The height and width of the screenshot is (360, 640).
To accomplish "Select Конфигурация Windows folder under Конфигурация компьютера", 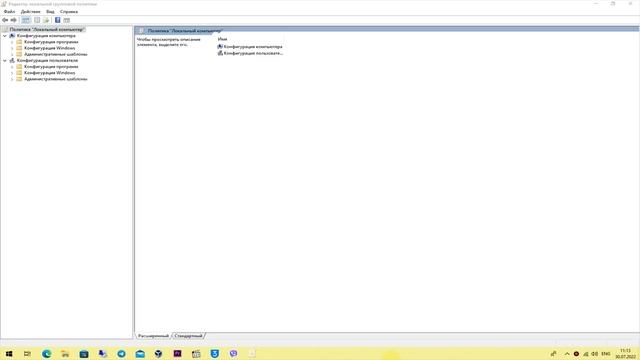I will (49, 48).
